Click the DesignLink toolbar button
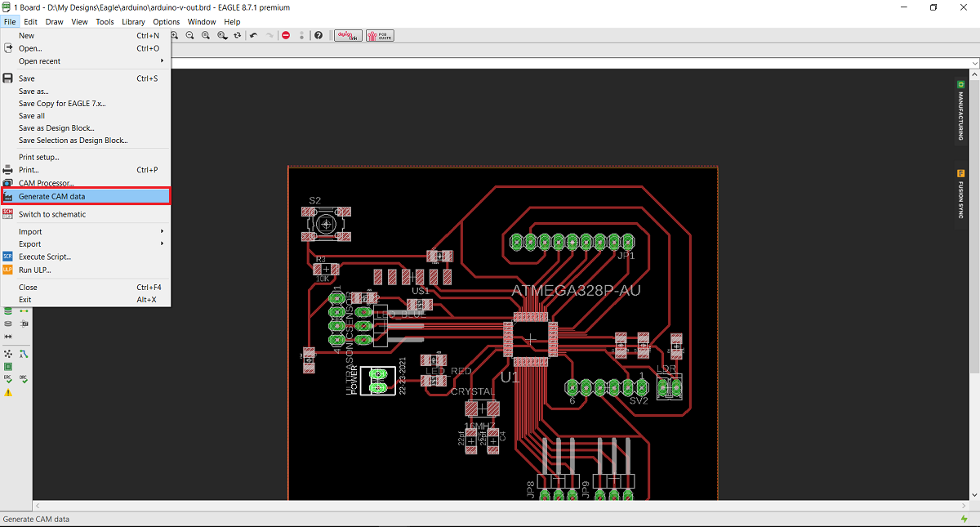This screenshot has height=527, width=980. pyautogui.click(x=348, y=36)
